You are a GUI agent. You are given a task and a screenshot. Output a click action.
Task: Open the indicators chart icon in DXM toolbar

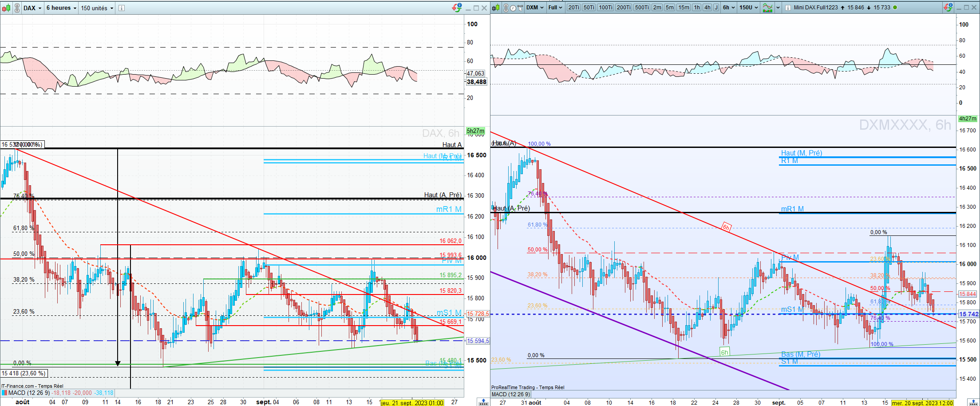click(767, 8)
